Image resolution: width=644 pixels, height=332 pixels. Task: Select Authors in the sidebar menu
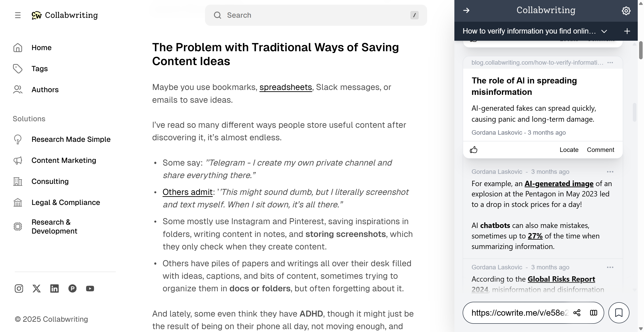click(45, 89)
